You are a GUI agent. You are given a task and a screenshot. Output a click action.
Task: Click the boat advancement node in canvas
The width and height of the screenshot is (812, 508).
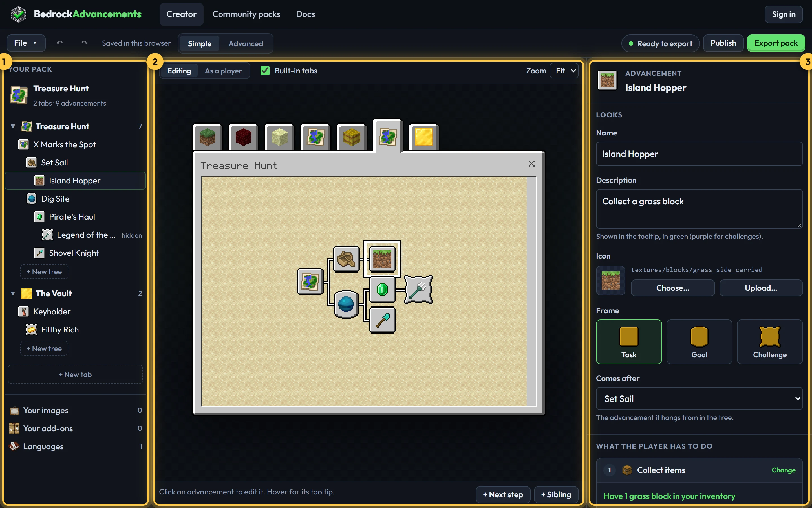click(x=346, y=259)
